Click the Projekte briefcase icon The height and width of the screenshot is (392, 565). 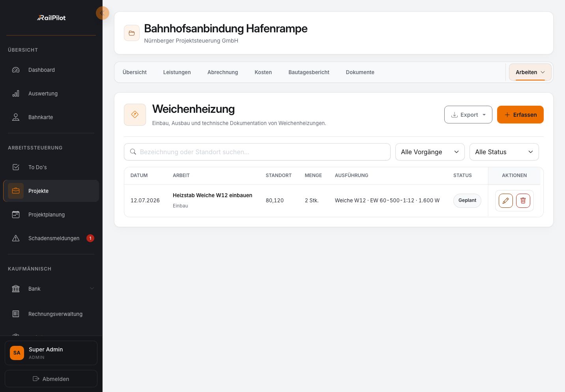coord(16,191)
